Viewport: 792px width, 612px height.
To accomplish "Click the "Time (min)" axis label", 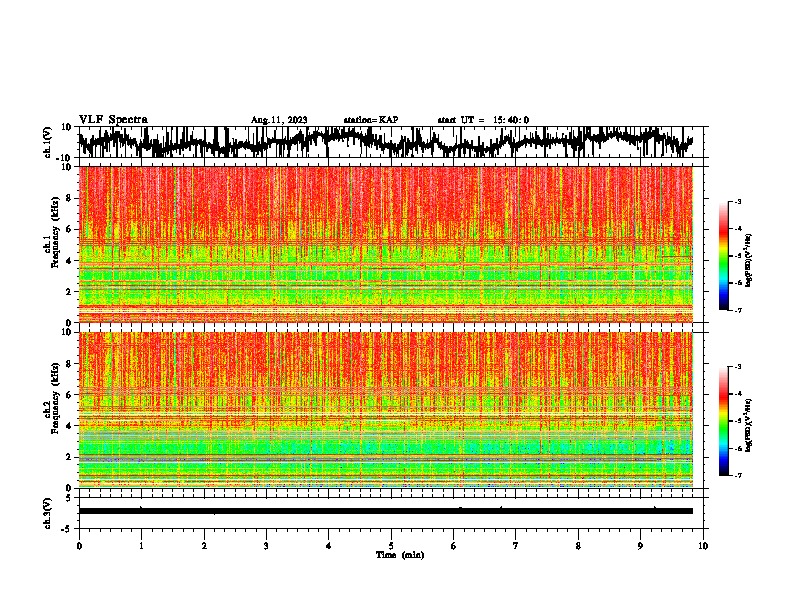I will (x=400, y=555).
